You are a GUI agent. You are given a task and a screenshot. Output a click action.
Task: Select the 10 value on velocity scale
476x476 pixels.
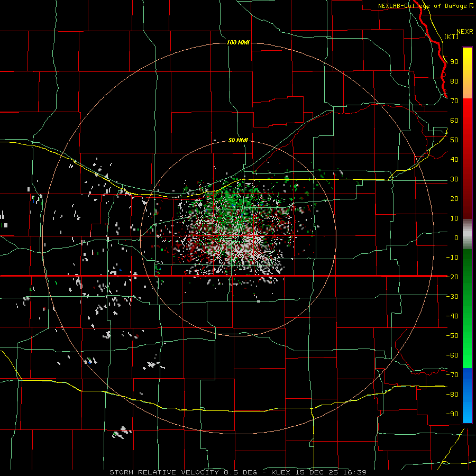(x=454, y=218)
